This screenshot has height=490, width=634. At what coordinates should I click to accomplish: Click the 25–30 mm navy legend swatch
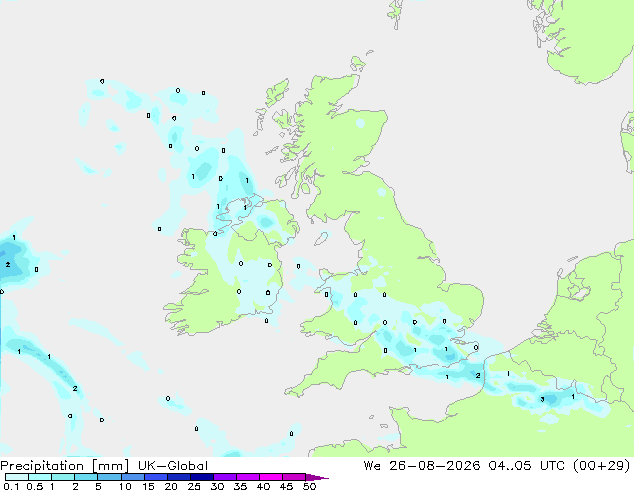coord(202,477)
